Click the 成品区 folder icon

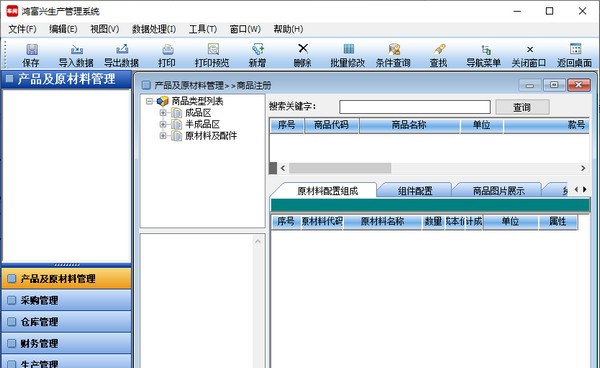[x=176, y=112]
